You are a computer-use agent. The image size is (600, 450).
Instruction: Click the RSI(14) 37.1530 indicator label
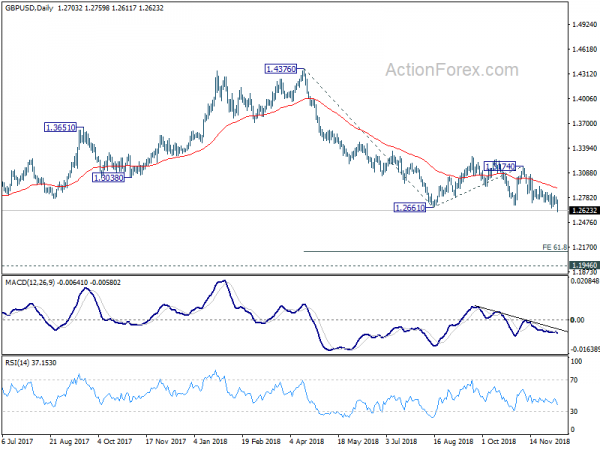click(31, 363)
